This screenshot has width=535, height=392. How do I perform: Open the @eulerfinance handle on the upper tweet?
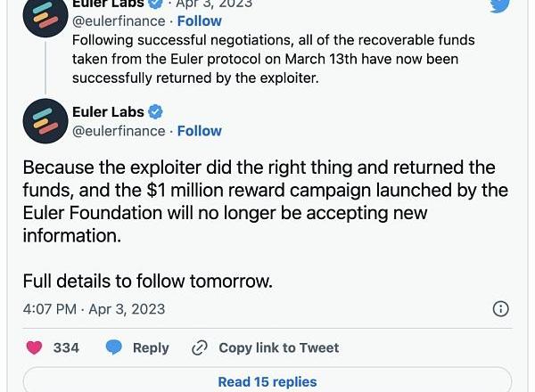119,20
